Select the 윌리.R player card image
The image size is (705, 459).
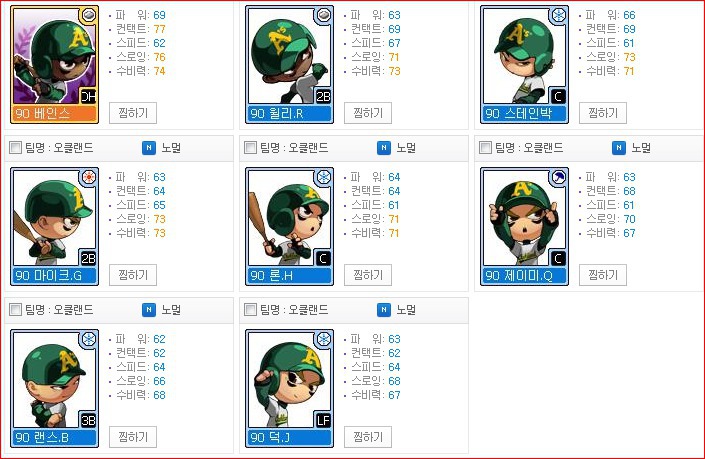(289, 64)
